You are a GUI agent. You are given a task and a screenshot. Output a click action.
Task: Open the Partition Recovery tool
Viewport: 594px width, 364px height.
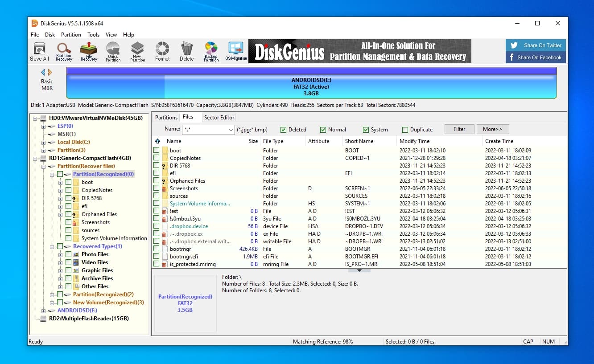64,51
